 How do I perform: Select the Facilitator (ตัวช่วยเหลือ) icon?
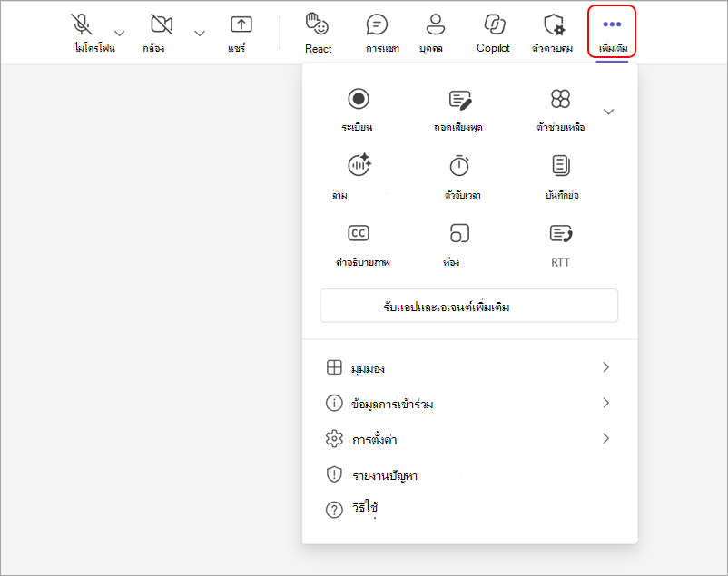click(x=560, y=99)
